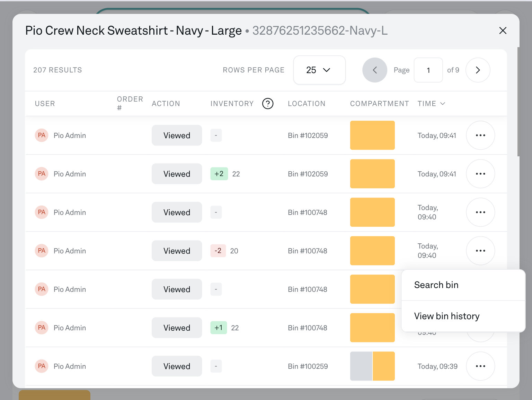Open the rows per page dropdown
This screenshot has height=400, width=532.
(319, 70)
